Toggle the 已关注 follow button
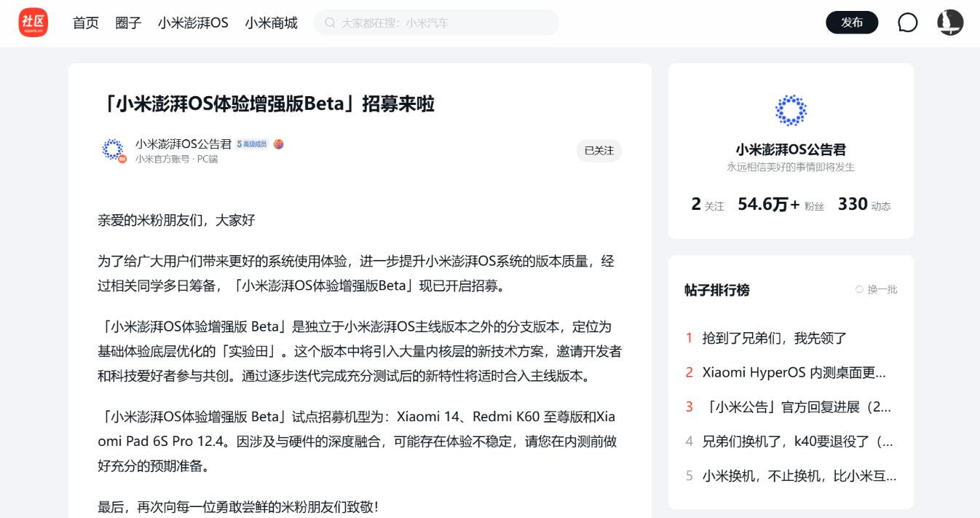 598,151
